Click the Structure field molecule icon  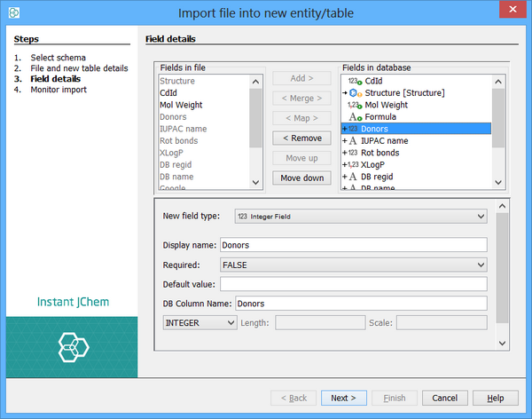[x=354, y=93]
